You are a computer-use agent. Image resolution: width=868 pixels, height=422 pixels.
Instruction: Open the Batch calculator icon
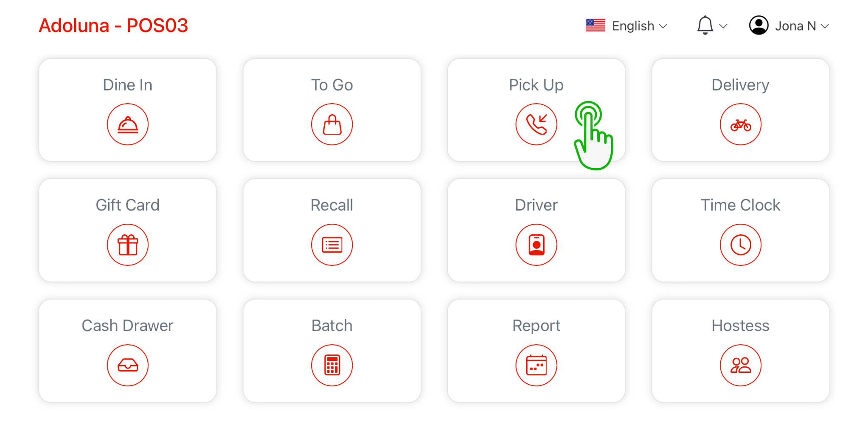pyautogui.click(x=332, y=365)
